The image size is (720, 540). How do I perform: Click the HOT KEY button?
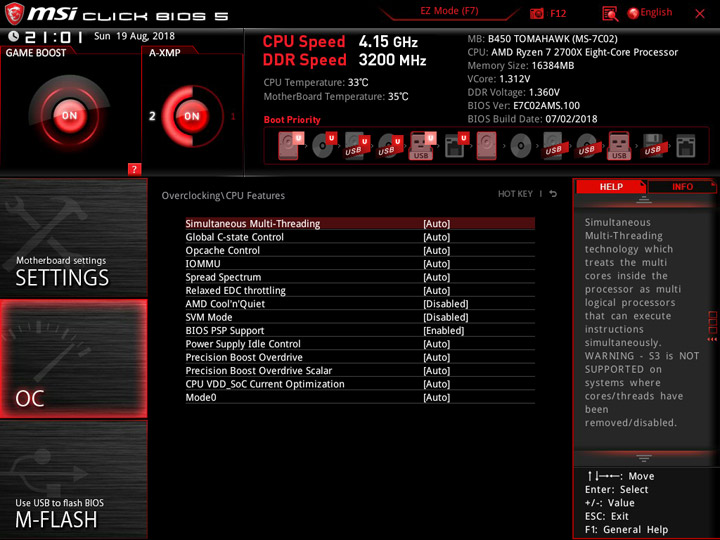(x=515, y=194)
